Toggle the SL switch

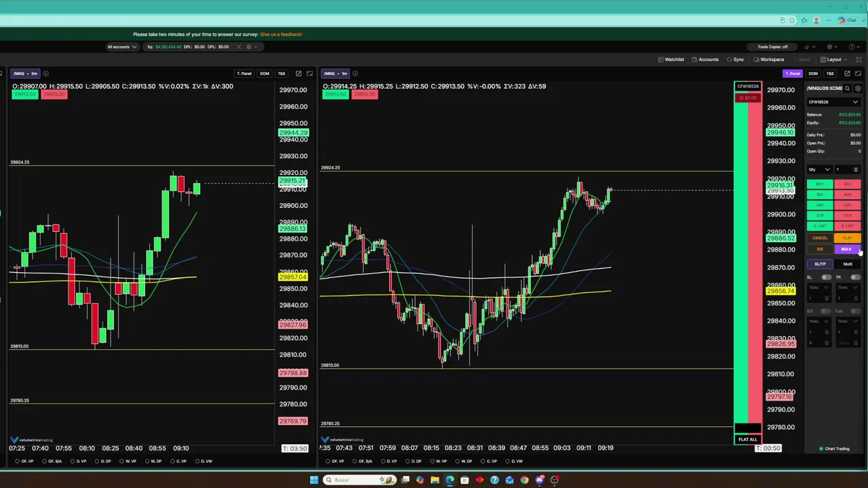tap(826, 277)
